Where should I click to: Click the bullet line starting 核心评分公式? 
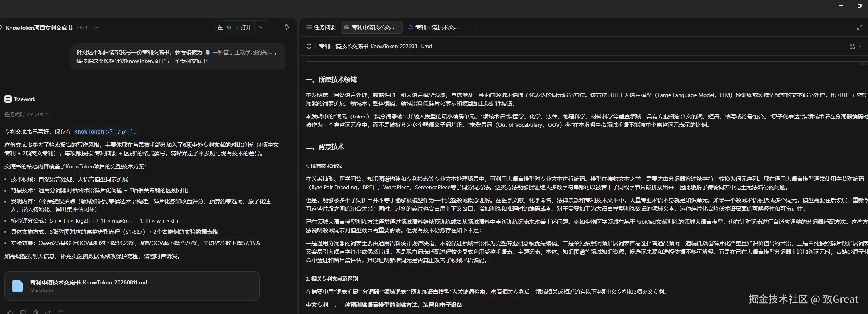(94, 221)
